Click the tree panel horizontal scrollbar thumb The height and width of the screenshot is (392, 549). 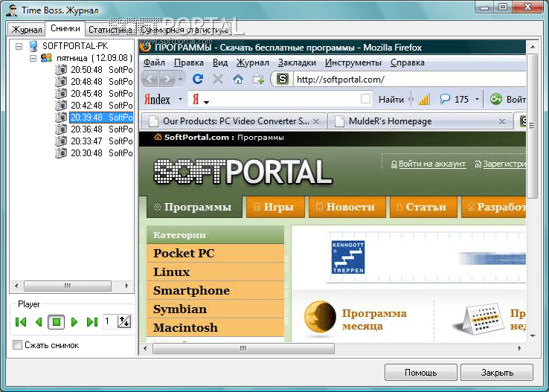(68, 286)
